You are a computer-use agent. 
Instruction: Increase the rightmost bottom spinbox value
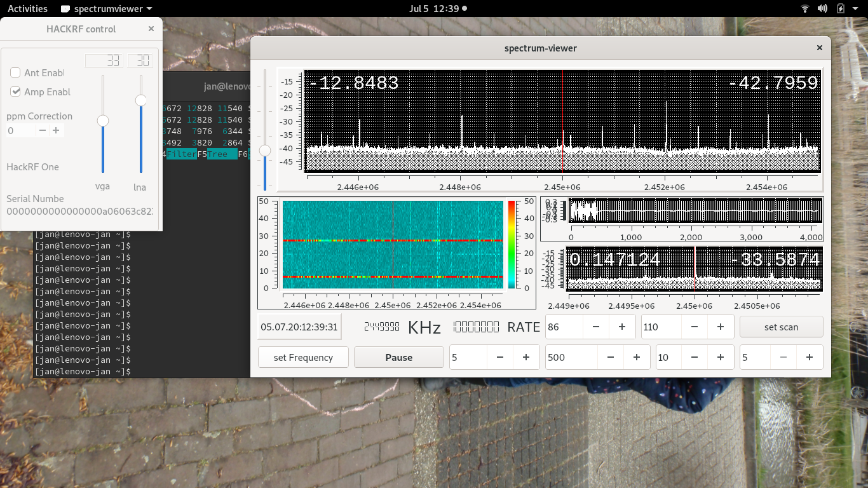[810, 357]
